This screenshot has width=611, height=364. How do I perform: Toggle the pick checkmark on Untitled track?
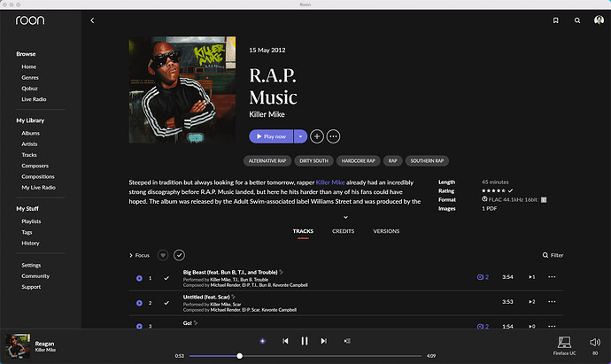[166, 303]
